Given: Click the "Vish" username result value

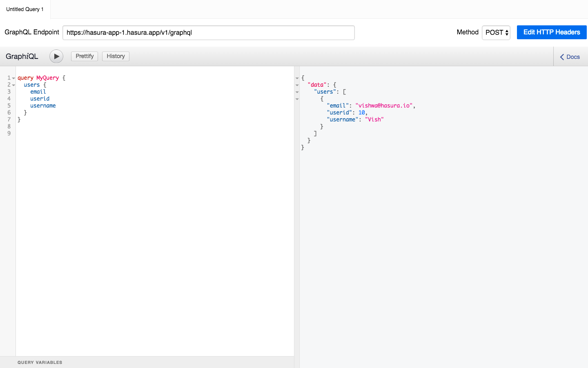Looking at the screenshot, I should pos(374,119).
